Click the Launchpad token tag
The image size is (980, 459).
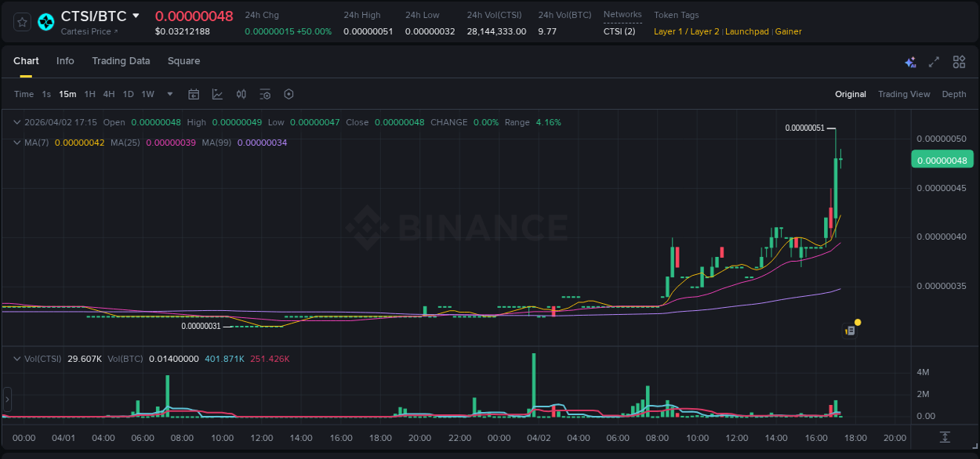click(x=746, y=31)
